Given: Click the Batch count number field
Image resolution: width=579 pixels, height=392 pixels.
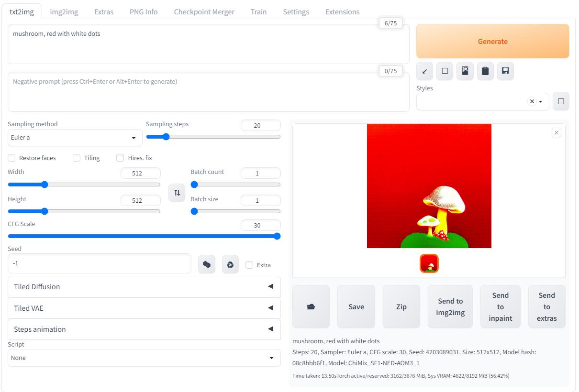Looking at the screenshot, I should (x=261, y=173).
